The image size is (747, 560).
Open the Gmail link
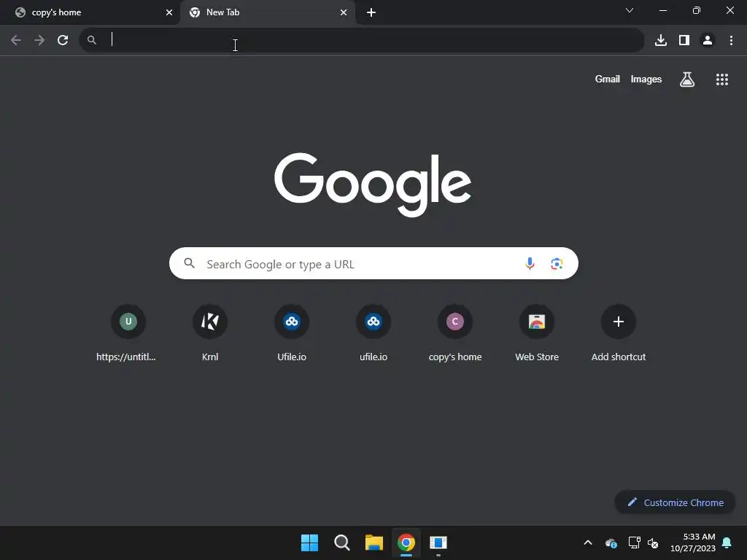coord(607,79)
